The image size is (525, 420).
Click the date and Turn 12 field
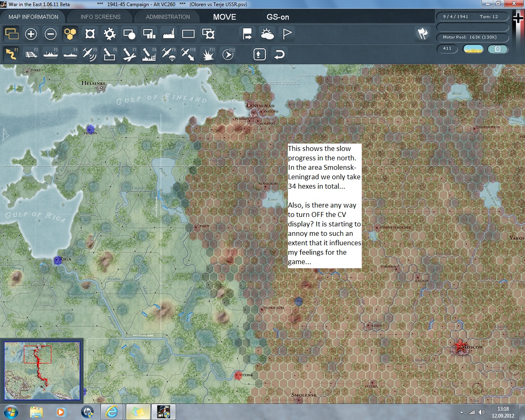472,16
